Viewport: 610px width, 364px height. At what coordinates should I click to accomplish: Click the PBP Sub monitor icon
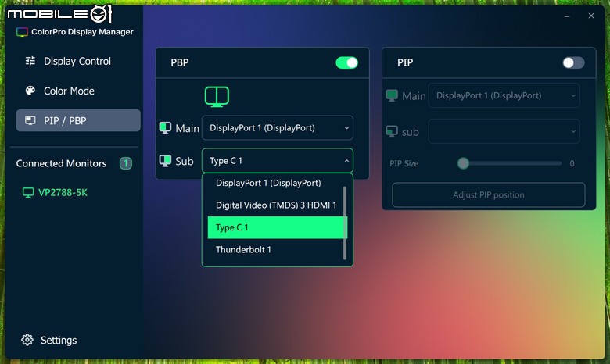(165, 161)
